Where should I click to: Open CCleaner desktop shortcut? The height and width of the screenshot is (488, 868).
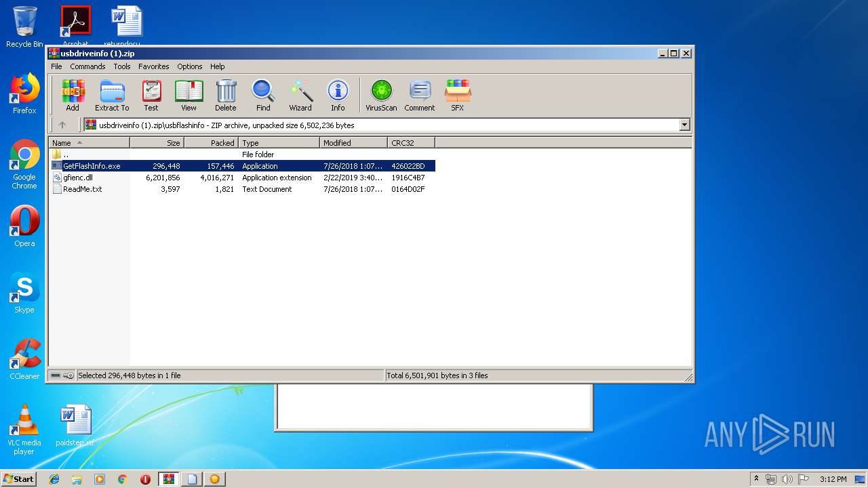24,359
